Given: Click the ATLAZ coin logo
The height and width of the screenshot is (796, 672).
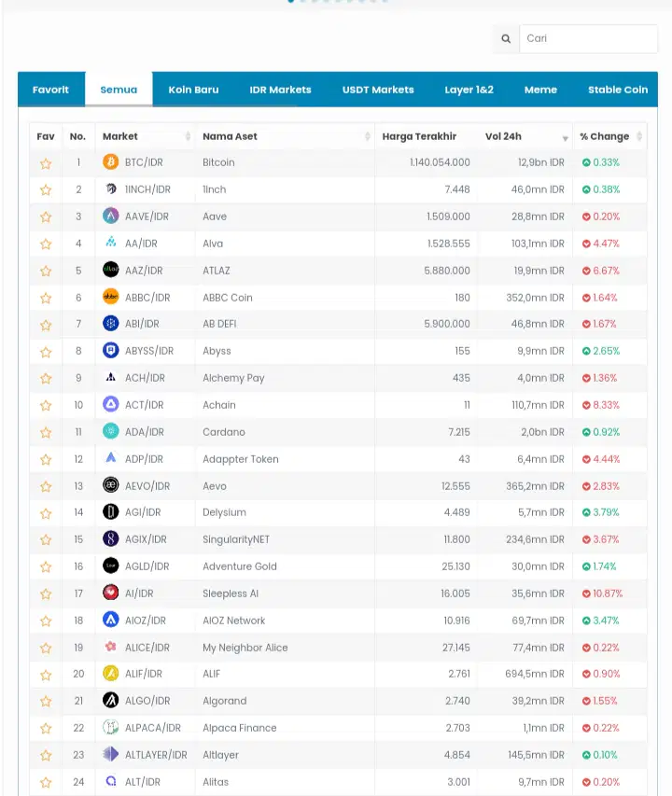Looking at the screenshot, I should 111,270.
